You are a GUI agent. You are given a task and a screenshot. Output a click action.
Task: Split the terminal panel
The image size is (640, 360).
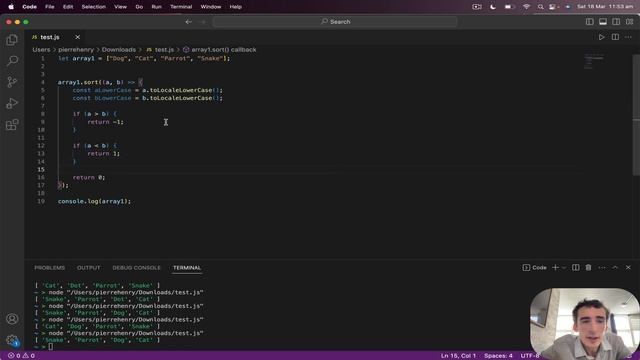[x=576, y=267]
